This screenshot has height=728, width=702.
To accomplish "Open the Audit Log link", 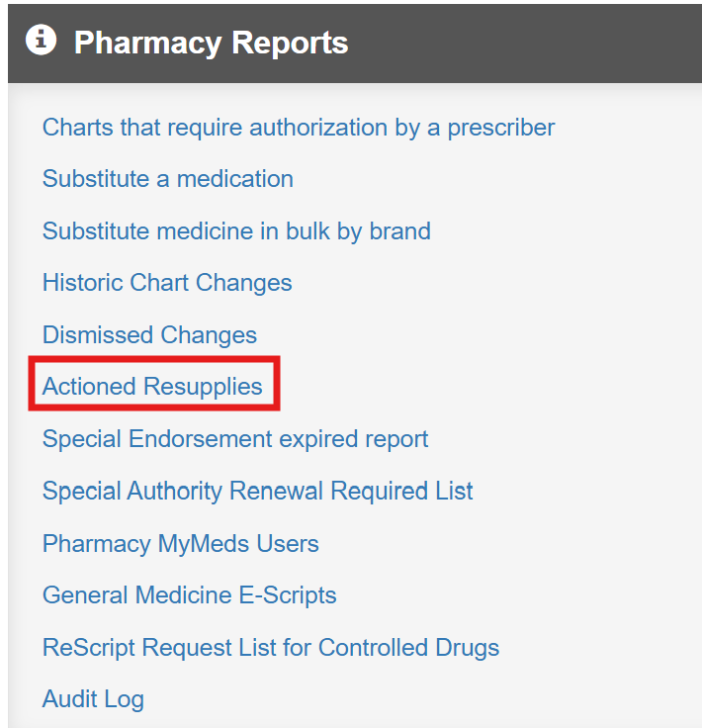I will coord(93,699).
